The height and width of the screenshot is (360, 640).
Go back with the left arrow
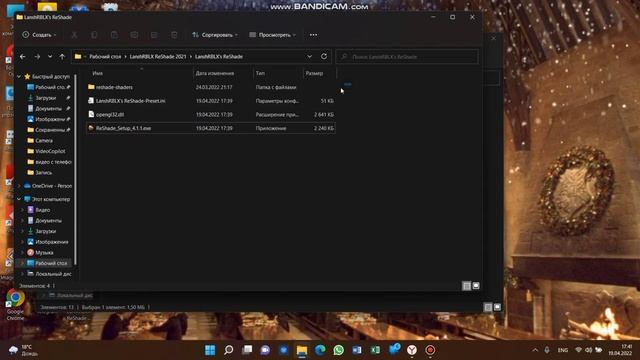point(23,57)
